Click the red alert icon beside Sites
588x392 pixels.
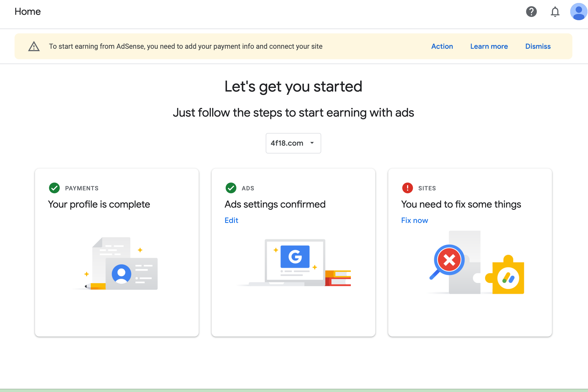click(407, 188)
